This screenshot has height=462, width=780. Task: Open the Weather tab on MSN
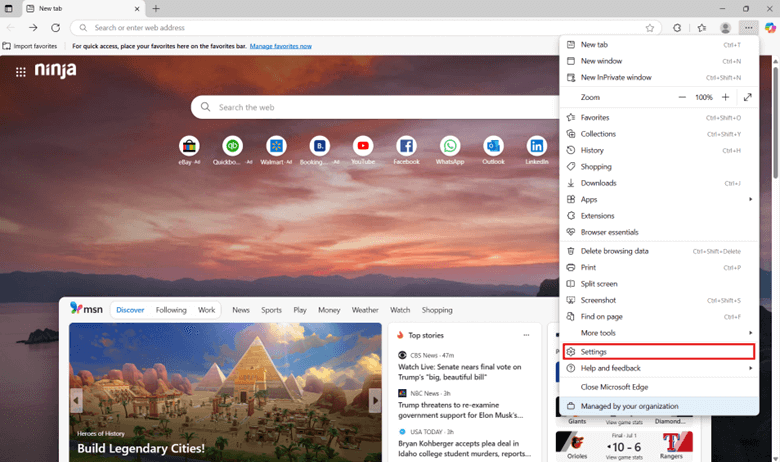[365, 310]
